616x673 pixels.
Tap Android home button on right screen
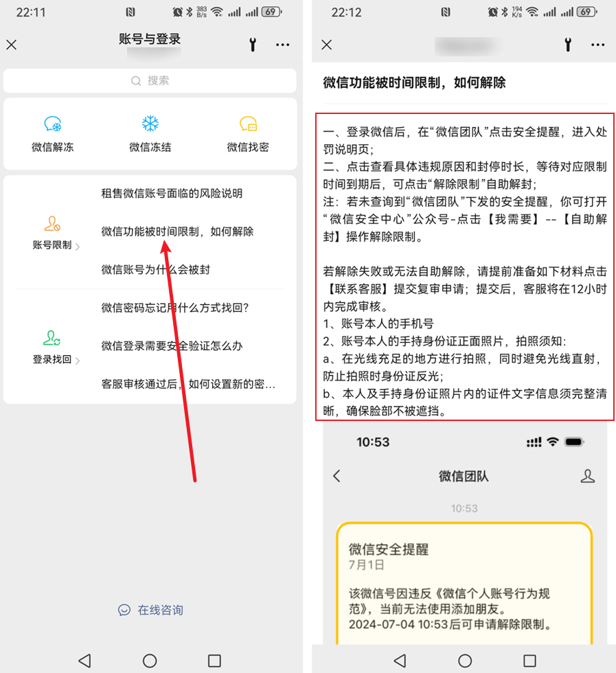point(465,661)
